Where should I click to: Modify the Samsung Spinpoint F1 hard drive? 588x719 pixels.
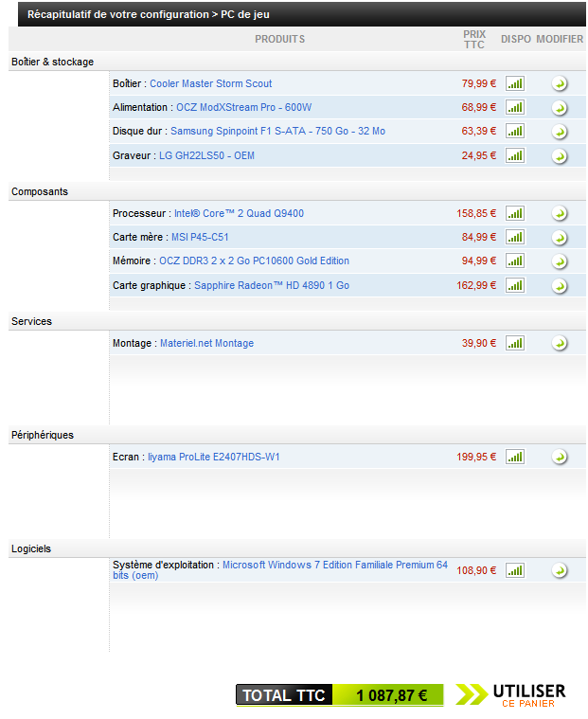click(x=560, y=131)
